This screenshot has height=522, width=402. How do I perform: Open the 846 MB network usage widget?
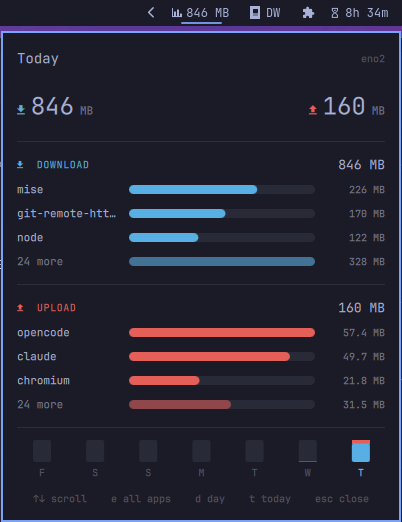[x=200, y=13]
